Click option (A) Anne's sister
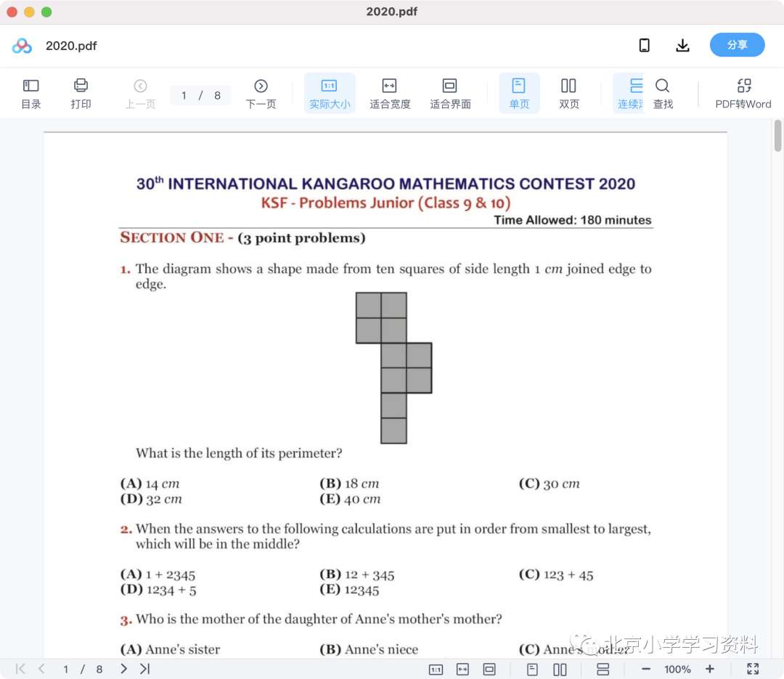 [170, 649]
